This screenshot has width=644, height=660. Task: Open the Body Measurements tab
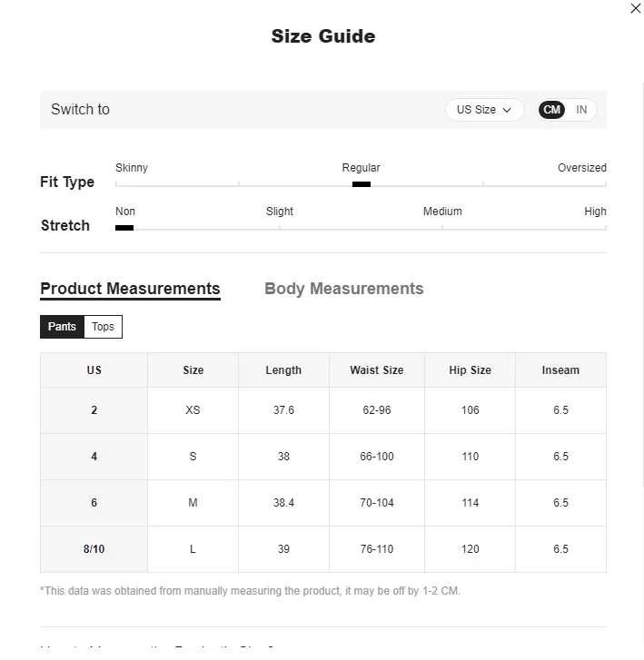click(x=343, y=289)
